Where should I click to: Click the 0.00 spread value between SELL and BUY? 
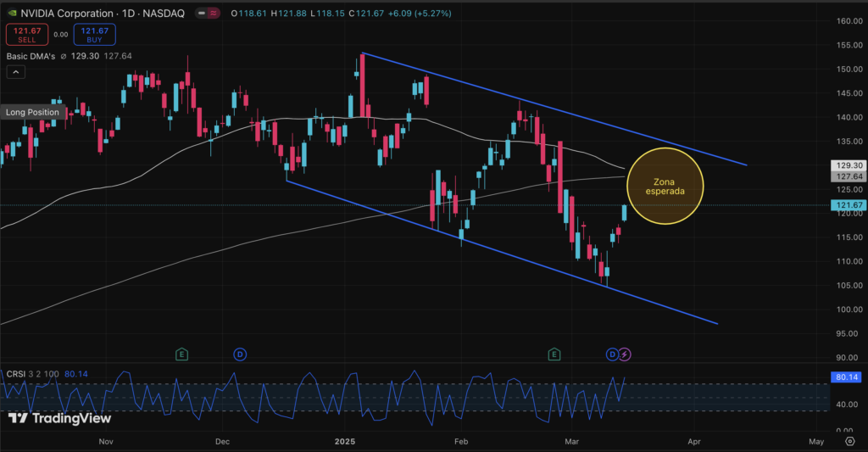pyautogui.click(x=61, y=34)
